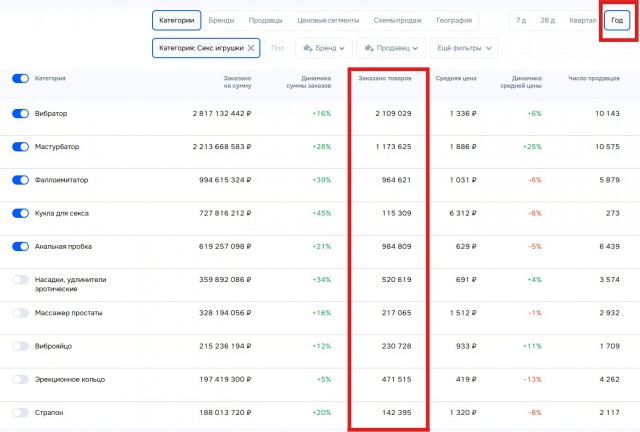Enable the Страпон category toggle
Viewport: 640px width, 432px height.
click(20, 412)
